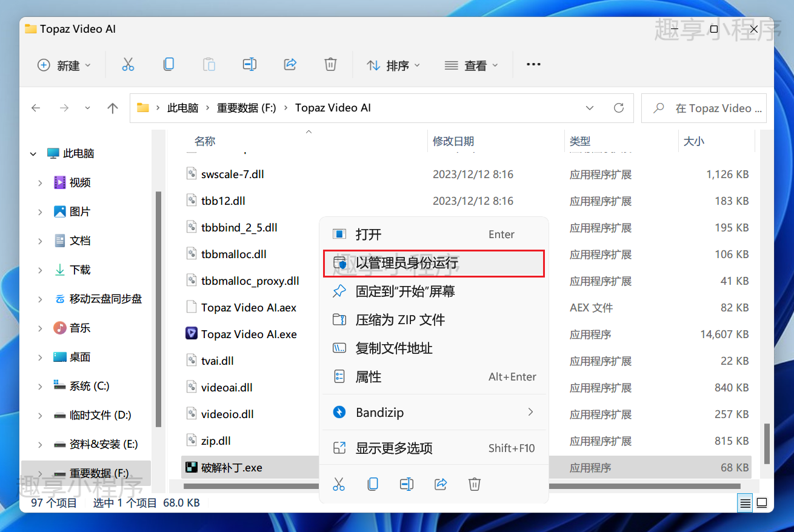
Task: Go back with the left arrow button
Action: (x=36, y=108)
